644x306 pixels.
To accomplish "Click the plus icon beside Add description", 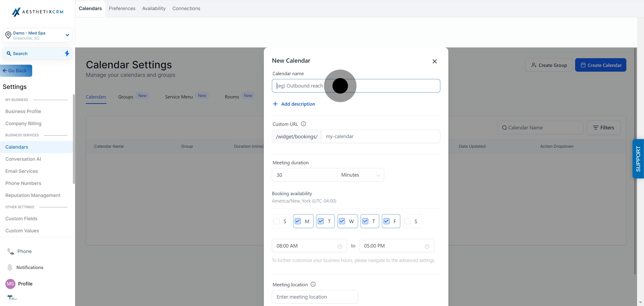I will pos(275,104).
